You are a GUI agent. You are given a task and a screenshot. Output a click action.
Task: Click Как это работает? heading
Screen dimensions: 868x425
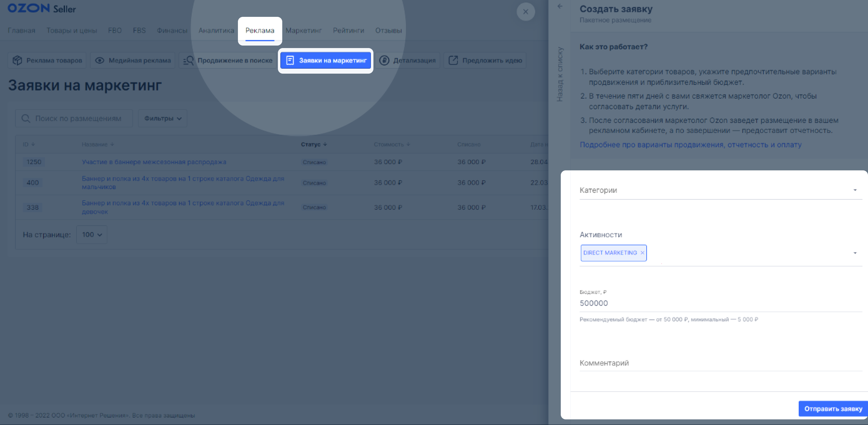(614, 47)
